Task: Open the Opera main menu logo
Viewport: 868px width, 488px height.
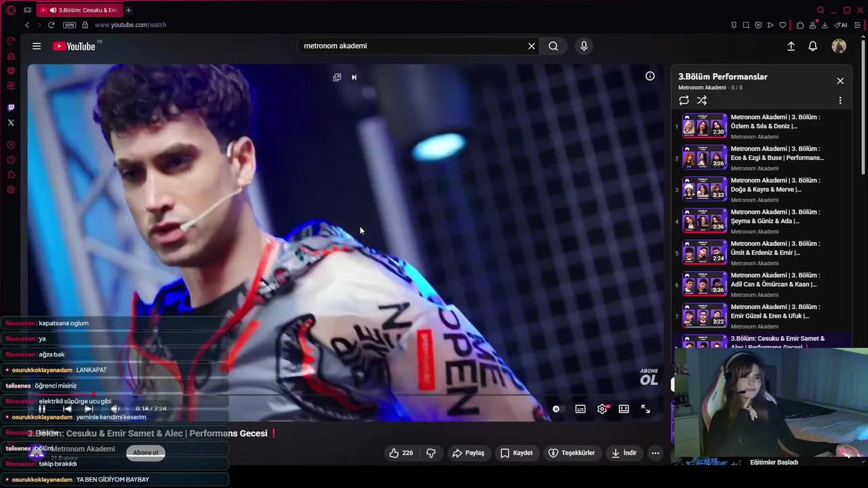Action: point(11,10)
